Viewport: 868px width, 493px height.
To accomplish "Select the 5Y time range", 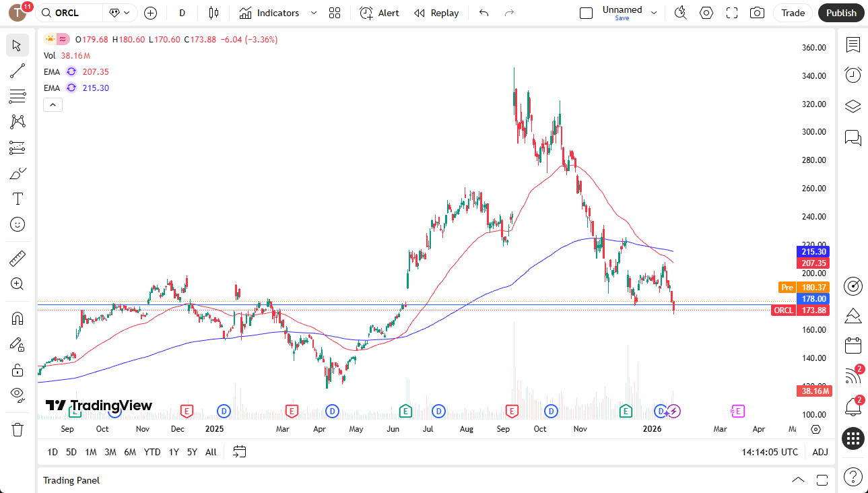I will click(x=192, y=452).
